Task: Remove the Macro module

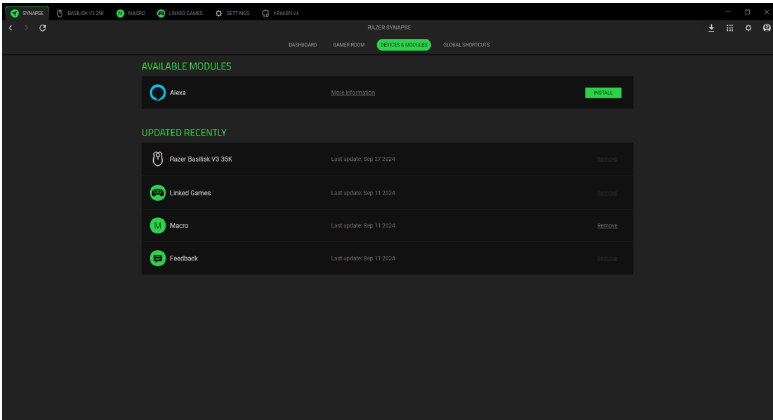Action: 607,226
